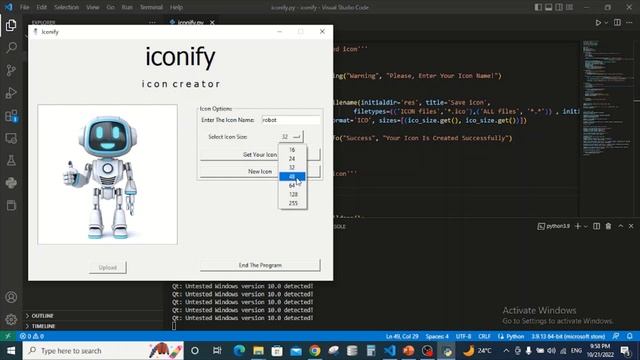Open Run and Debug view
640x360 pixels.
point(11,93)
